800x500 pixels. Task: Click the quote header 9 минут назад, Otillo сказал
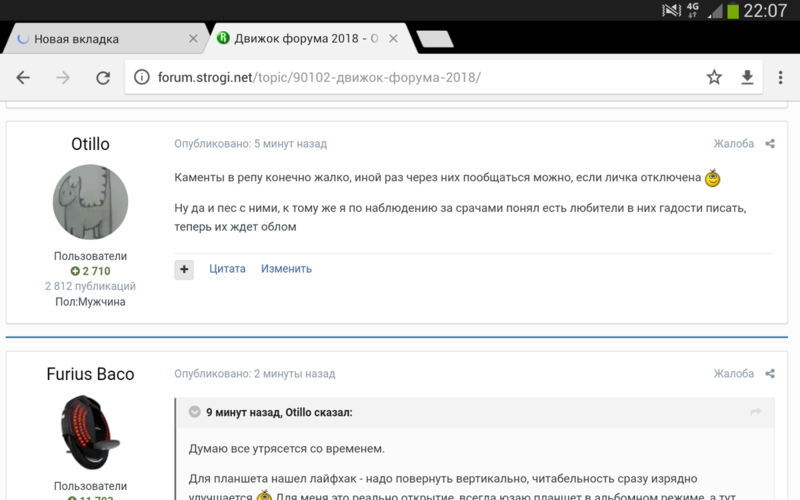click(x=279, y=412)
